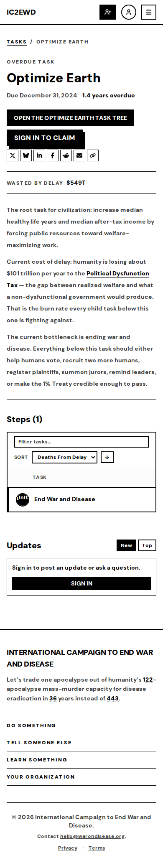Image resolution: width=163 pixels, height=868 pixels.
Task: Share task on Facebook
Action: pyautogui.click(x=53, y=155)
